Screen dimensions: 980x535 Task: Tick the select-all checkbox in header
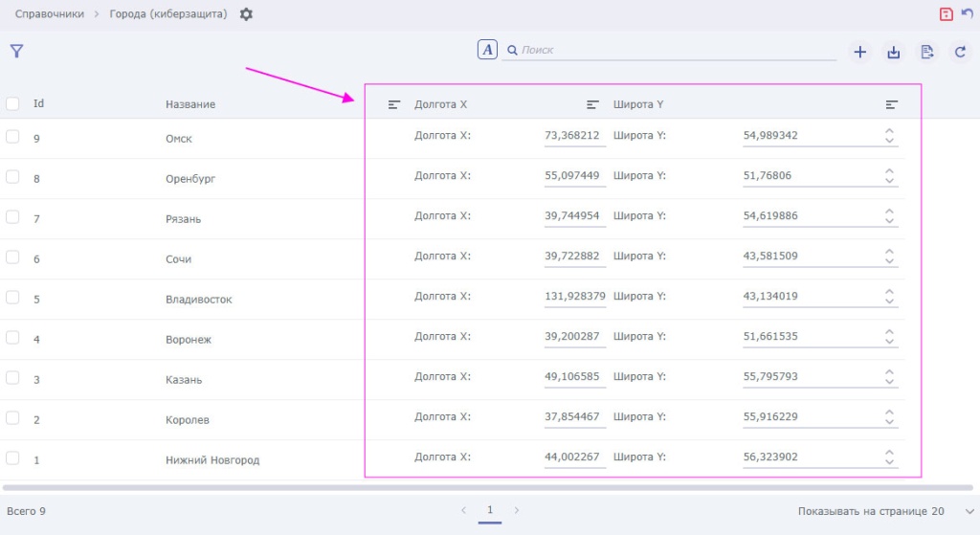(12, 103)
